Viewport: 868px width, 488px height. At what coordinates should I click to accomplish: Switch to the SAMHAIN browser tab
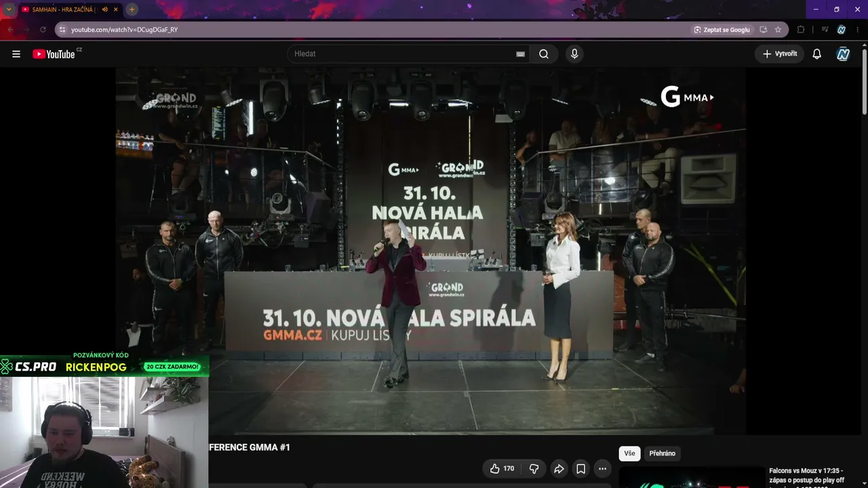(x=65, y=9)
